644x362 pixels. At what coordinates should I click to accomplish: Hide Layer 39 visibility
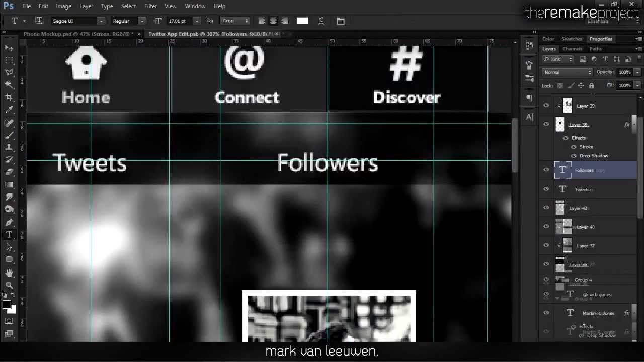[x=546, y=106]
